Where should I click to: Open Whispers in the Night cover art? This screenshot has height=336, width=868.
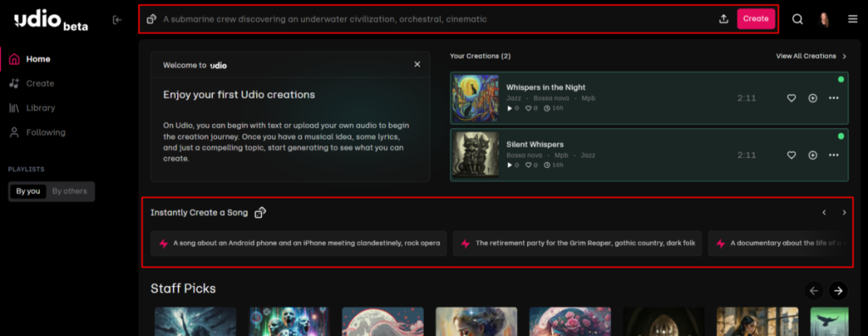click(x=475, y=98)
